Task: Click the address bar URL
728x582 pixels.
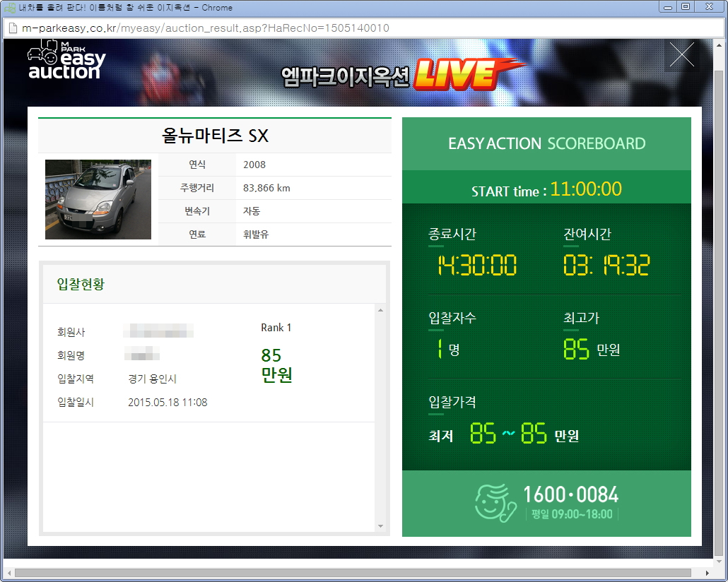Action: click(206, 28)
